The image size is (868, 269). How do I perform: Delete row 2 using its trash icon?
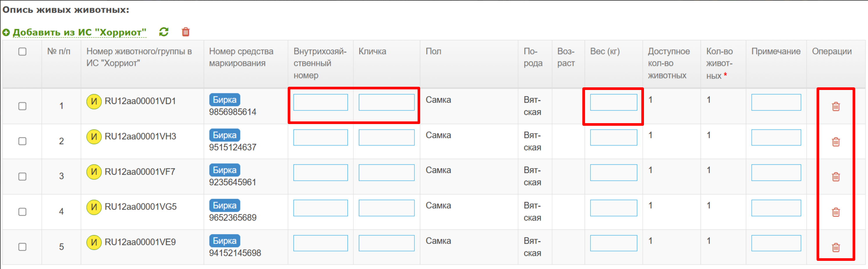coord(836,142)
